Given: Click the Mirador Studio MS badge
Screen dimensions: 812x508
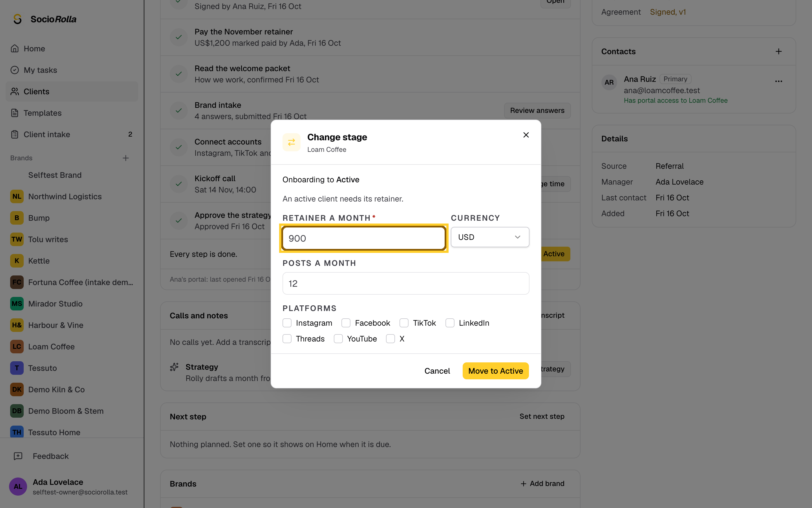Looking at the screenshot, I should pos(17,304).
